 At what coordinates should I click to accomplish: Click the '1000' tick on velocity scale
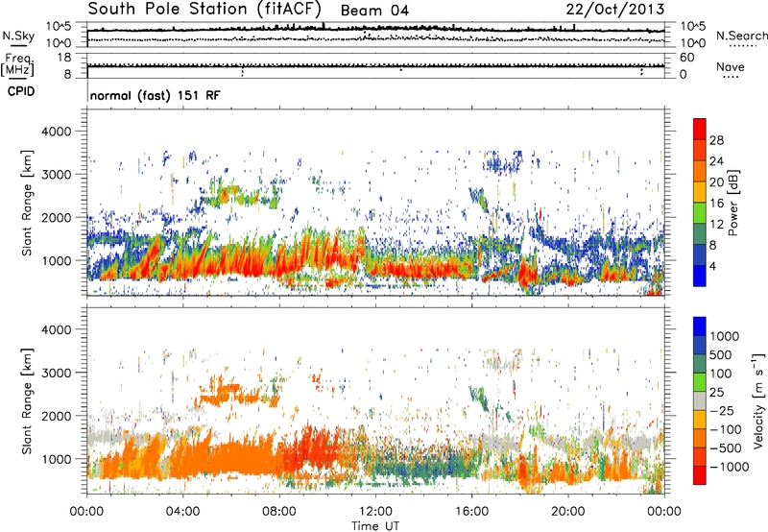(x=725, y=336)
